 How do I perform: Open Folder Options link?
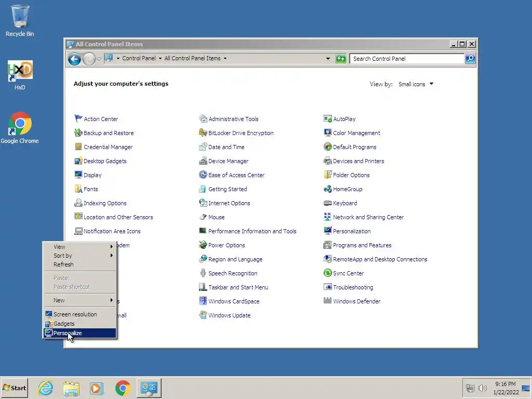[x=351, y=175]
